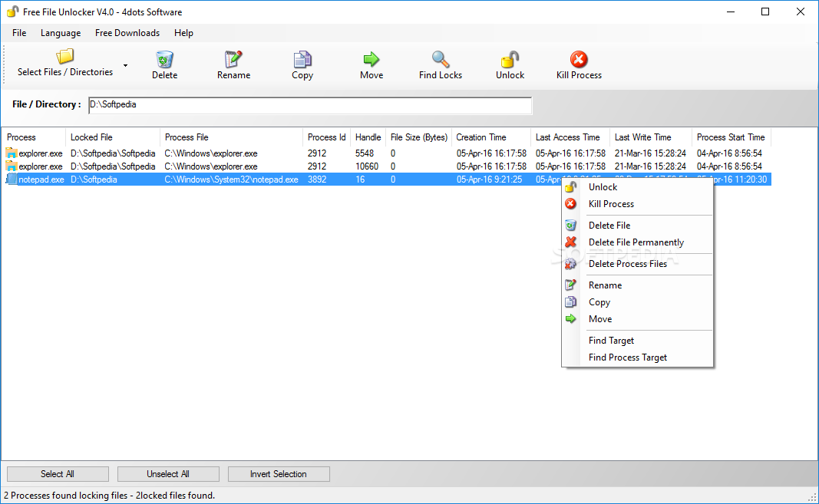Click the process id 3892 cell
The width and height of the screenshot is (819, 504).
click(317, 180)
